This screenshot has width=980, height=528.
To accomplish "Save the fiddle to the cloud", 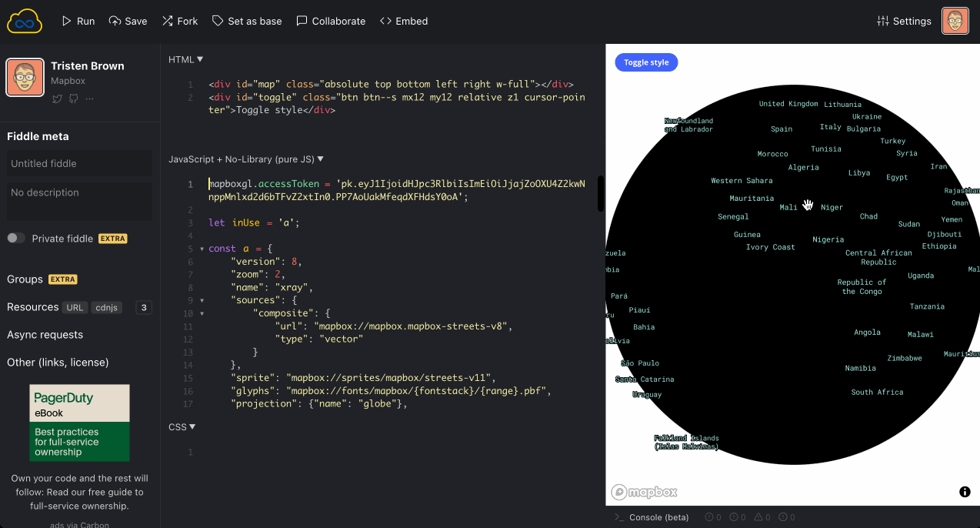I will coord(128,21).
